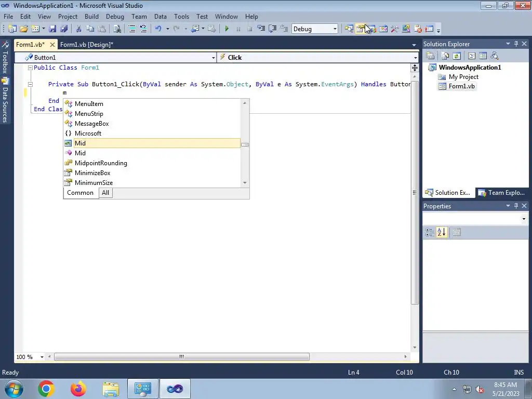Image resolution: width=532 pixels, height=399 pixels.
Task: Click the Cut scissors icon
Action: click(x=78, y=29)
